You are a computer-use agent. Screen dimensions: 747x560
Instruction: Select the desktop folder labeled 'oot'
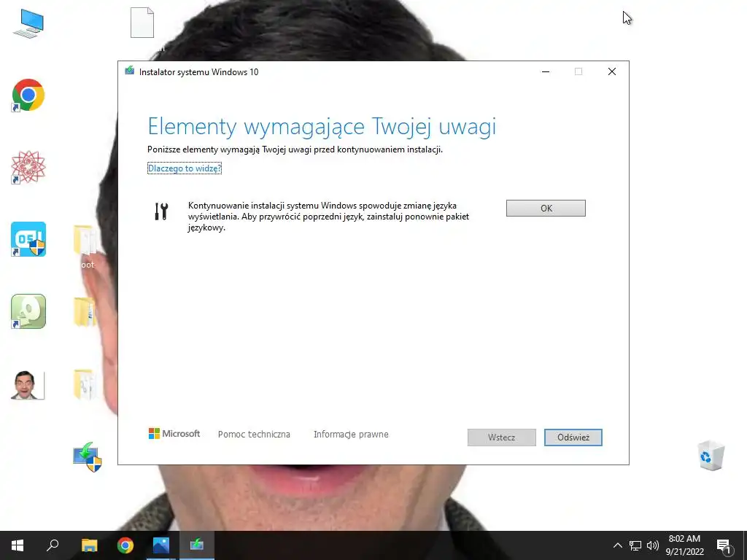click(86, 246)
